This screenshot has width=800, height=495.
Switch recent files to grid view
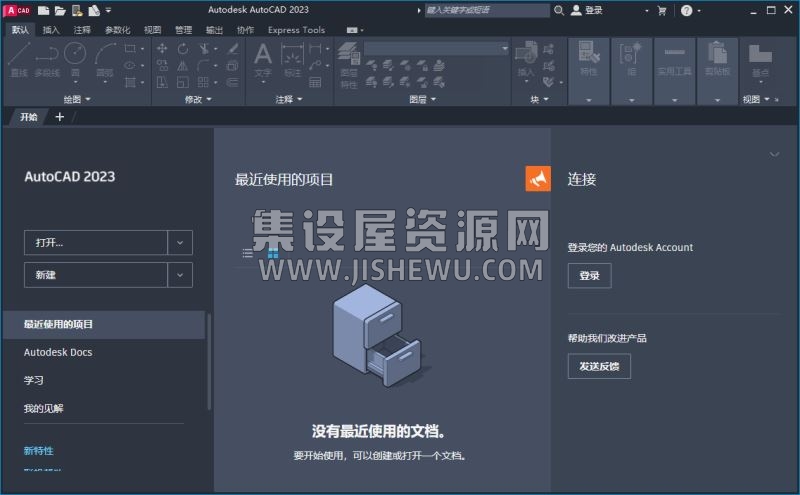click(x=273, y=253)
